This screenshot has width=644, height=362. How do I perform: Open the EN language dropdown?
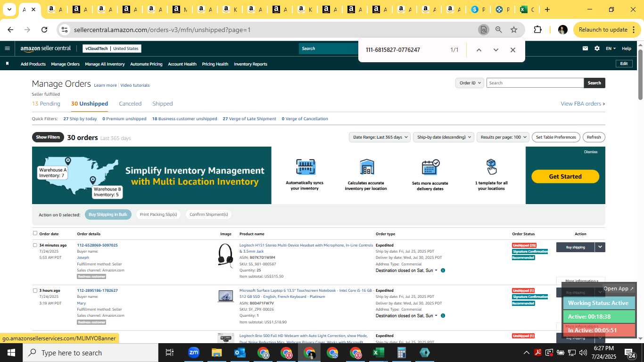[611, 48]
